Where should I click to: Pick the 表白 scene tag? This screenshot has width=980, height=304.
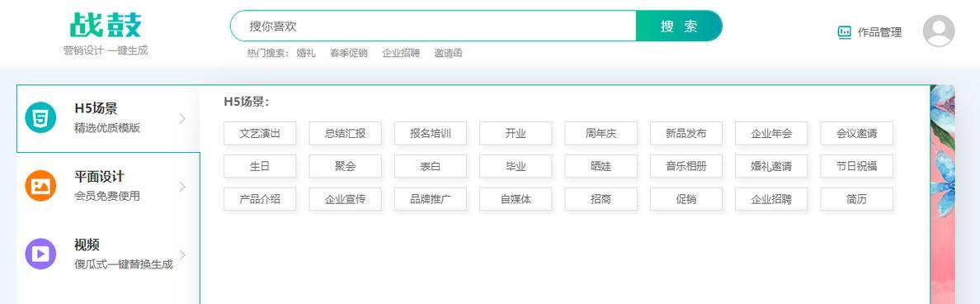tap(431, 166)
